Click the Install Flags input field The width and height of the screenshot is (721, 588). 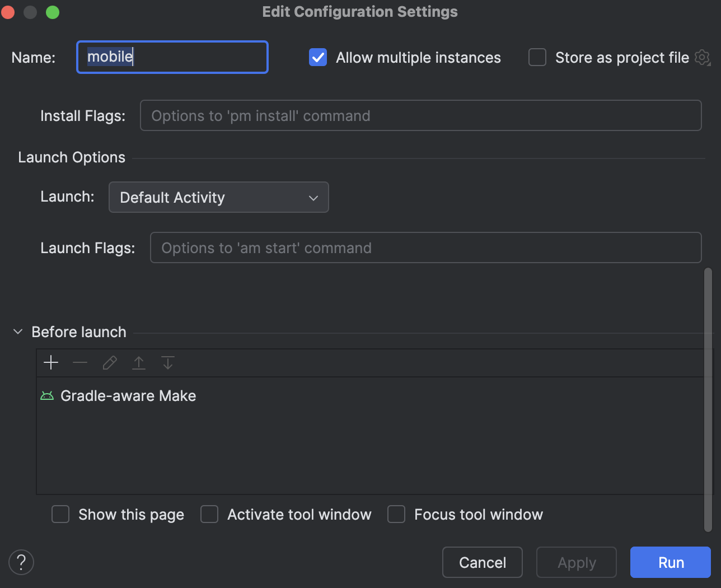[x=420, y=115]
